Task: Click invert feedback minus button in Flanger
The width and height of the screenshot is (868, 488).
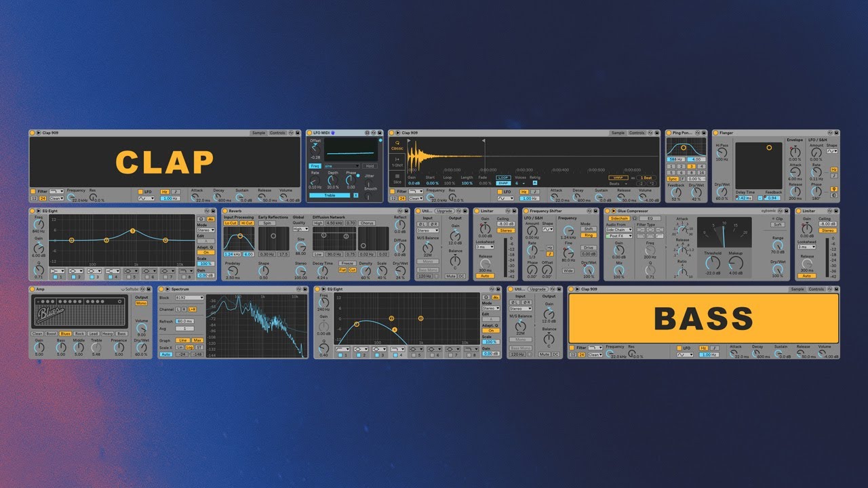Action: [760, 197]
